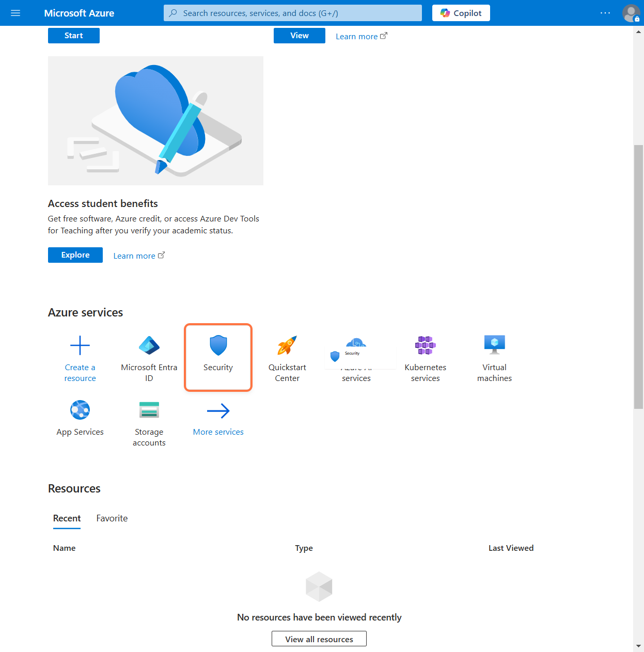Open Virtual machines service icon
This screenshot has width=644, height=652.
click(495, 345)
